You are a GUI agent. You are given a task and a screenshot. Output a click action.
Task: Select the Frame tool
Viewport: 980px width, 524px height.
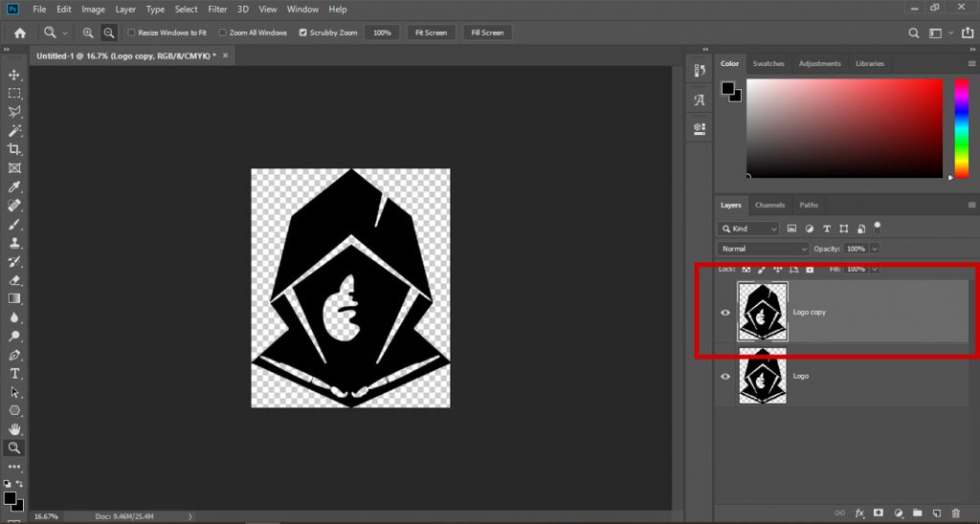tap(13, 168)
